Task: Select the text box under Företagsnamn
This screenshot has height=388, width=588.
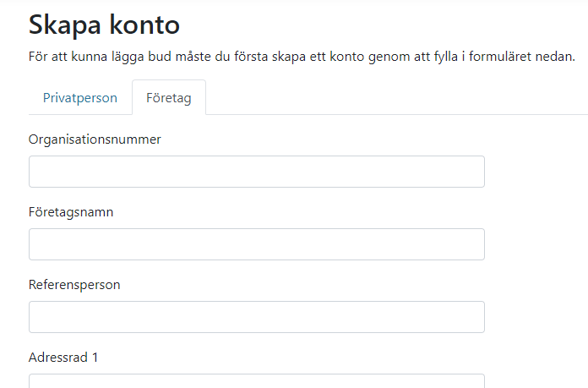Action: pyautogui.click(x=257, y=244)
